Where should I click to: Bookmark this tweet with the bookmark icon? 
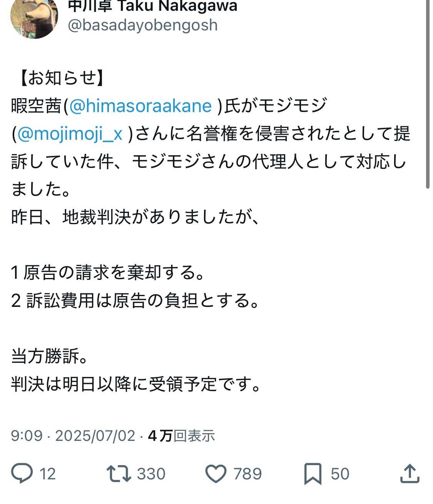coord(313,474)
